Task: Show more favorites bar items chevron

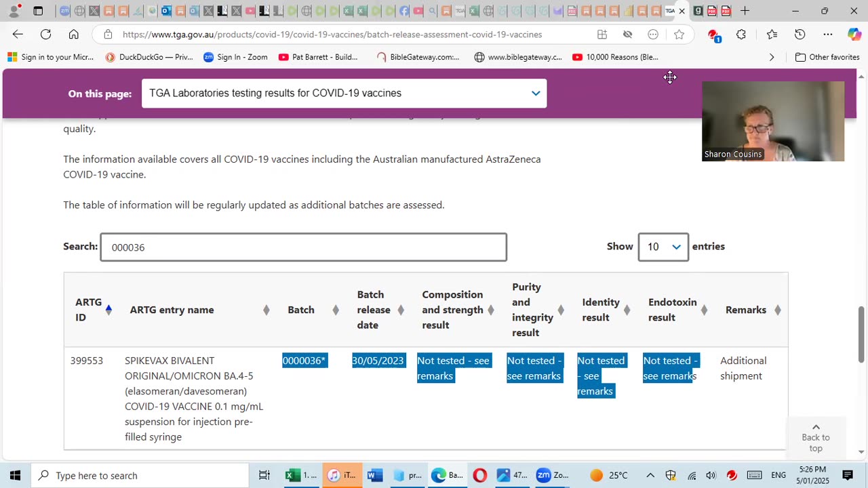Action: coord(772,57)
